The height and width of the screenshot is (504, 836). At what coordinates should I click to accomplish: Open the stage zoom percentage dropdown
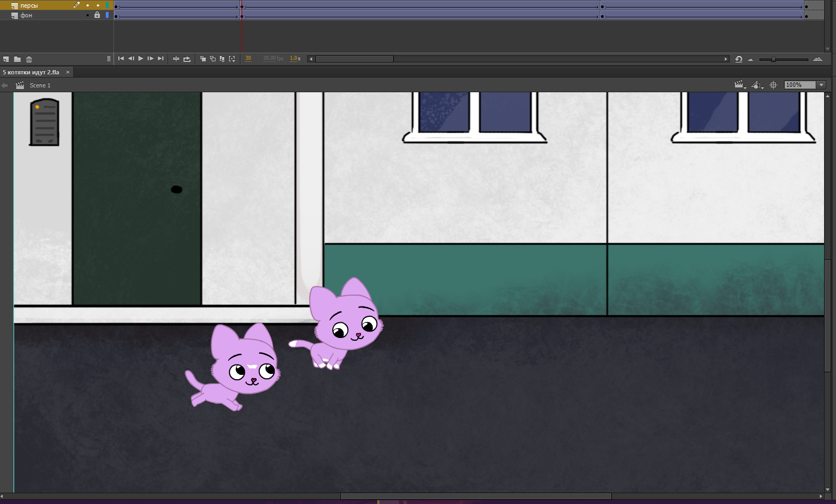click(x=821, y=85)
